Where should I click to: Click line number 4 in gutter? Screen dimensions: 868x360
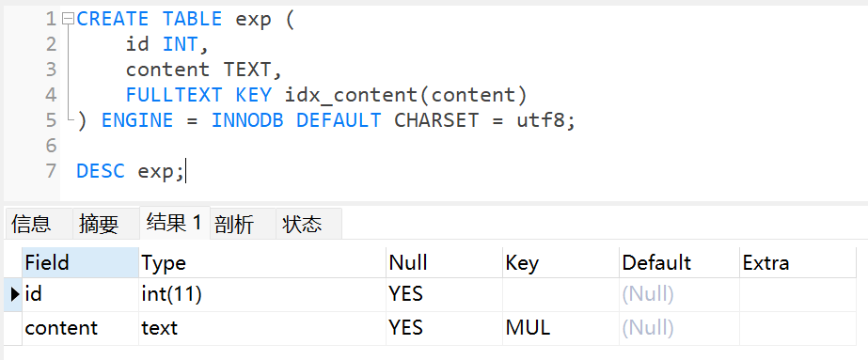click(x=51, y=95)
